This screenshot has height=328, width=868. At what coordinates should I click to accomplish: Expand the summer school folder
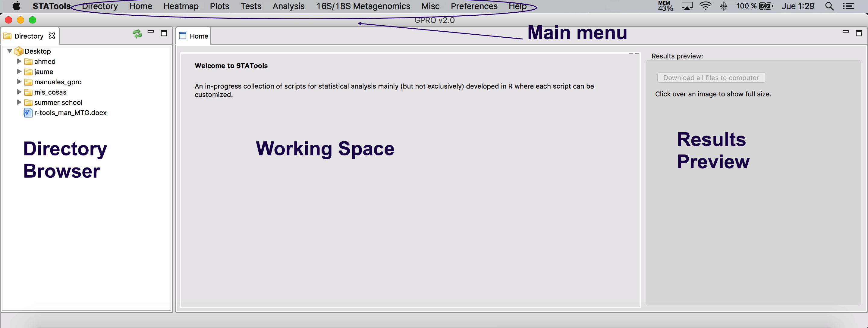(19, 102)
